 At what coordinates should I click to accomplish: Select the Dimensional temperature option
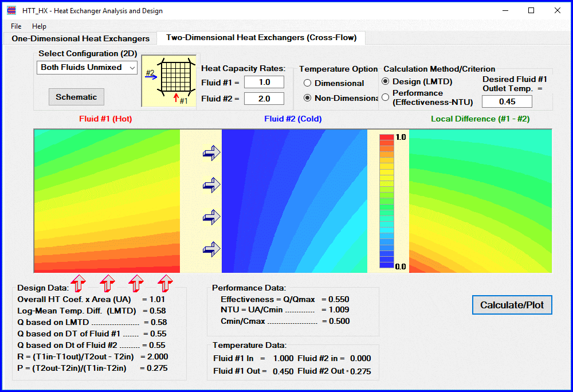tap(307, 83)
